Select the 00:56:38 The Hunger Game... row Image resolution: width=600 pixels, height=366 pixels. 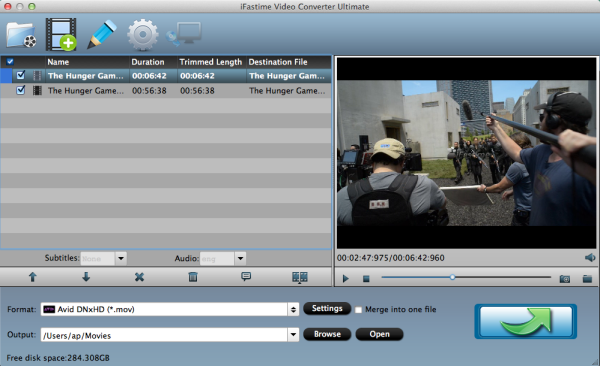[x=166, y=91]
